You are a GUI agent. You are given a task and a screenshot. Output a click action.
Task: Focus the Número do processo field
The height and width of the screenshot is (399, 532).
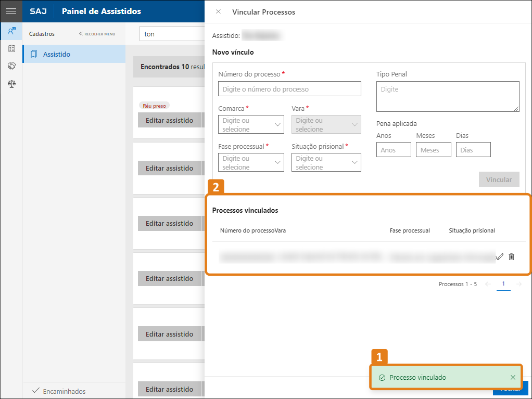[x=289, y=89]
